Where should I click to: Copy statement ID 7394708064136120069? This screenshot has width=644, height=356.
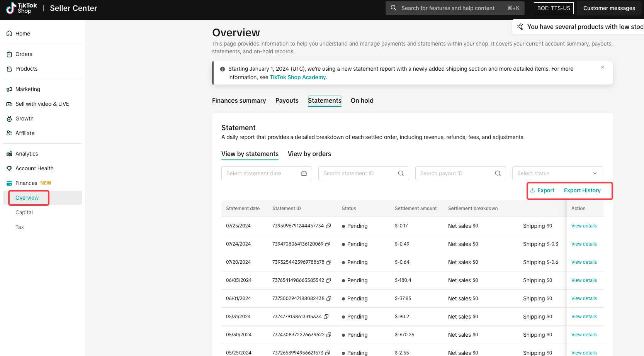pos(328,244)
